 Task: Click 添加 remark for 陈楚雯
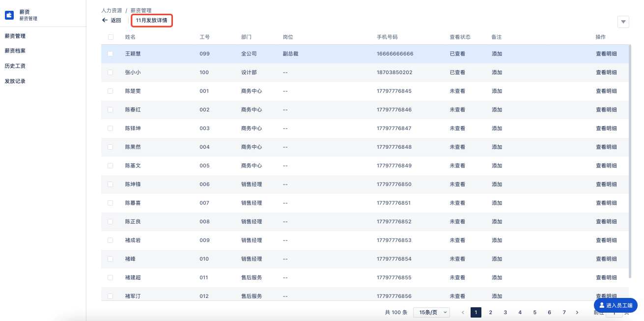(x=497, y=91)
